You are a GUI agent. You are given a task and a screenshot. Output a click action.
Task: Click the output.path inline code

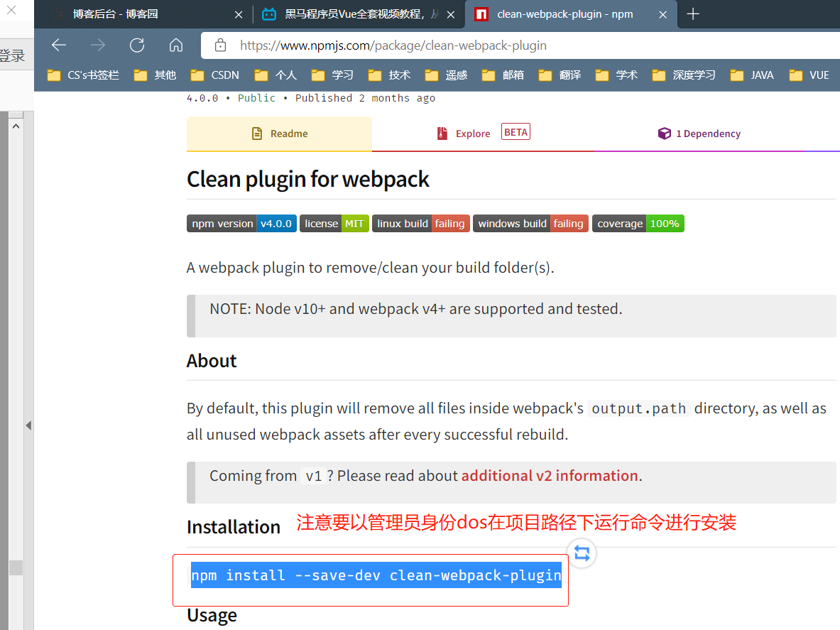tap(638, 408)
